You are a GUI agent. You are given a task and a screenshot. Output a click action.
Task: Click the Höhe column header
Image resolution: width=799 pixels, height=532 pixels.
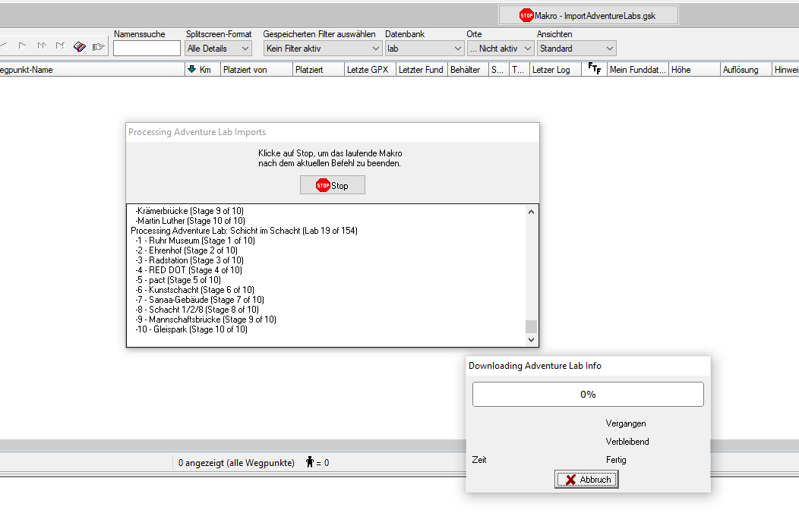694,70
